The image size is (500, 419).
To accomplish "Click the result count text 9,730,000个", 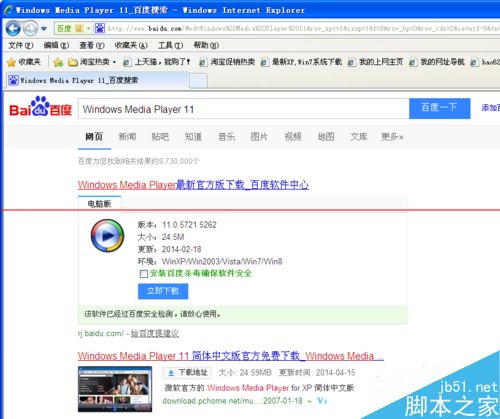I will coord(179,161).
